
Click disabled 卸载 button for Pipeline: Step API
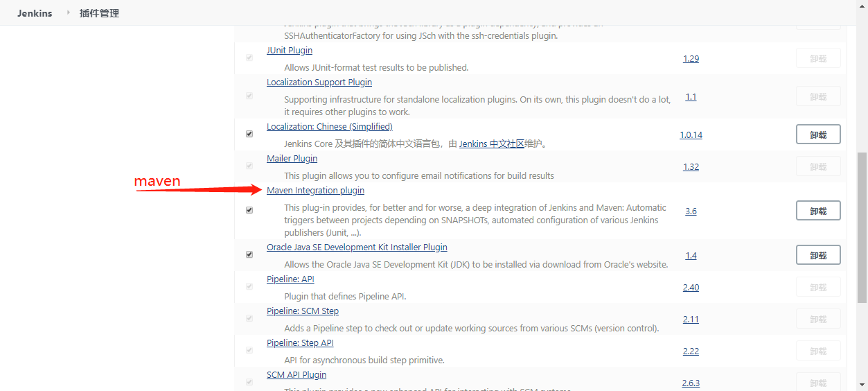tap(818, 351)
